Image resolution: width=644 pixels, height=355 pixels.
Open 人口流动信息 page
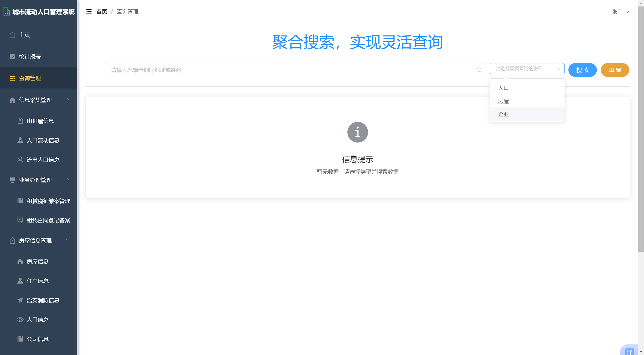click(x=39, y=140)
